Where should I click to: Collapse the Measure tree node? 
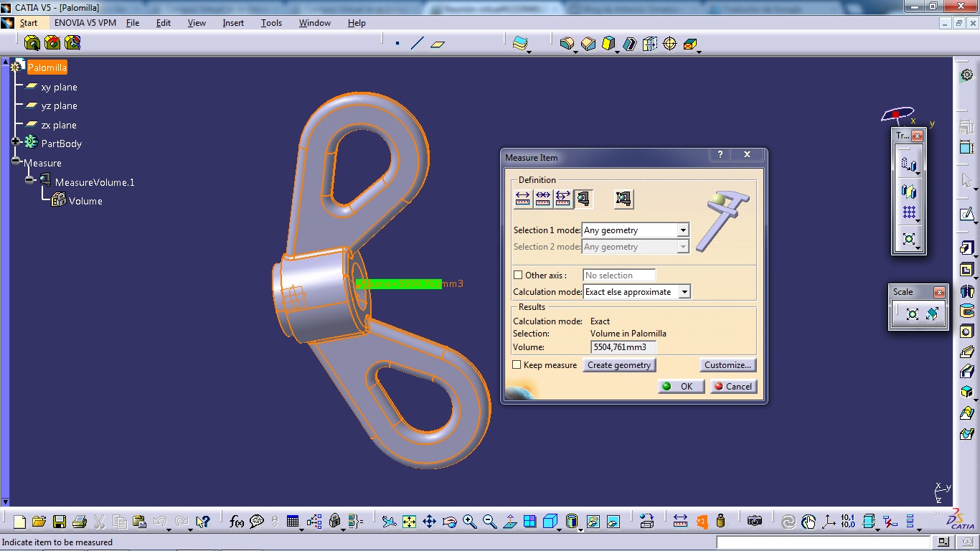tap(16, 161)
